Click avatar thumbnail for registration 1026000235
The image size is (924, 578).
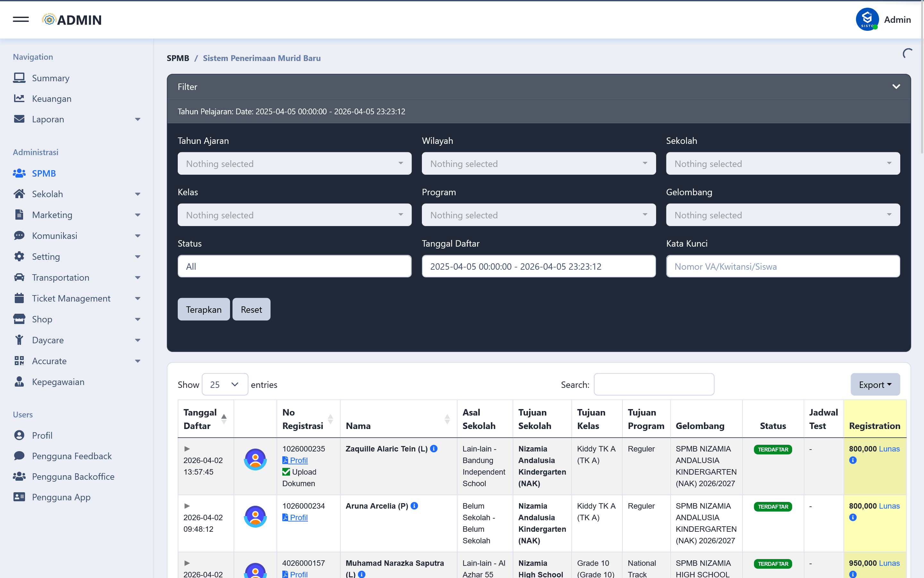pyautogui.click(x=255, y=460)
